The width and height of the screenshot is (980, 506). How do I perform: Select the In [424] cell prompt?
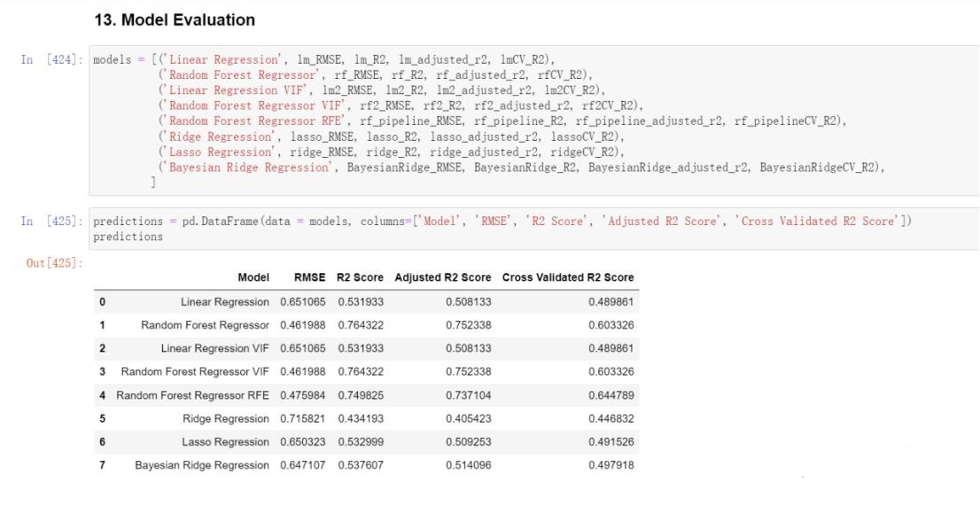click(x=52, y=60)
